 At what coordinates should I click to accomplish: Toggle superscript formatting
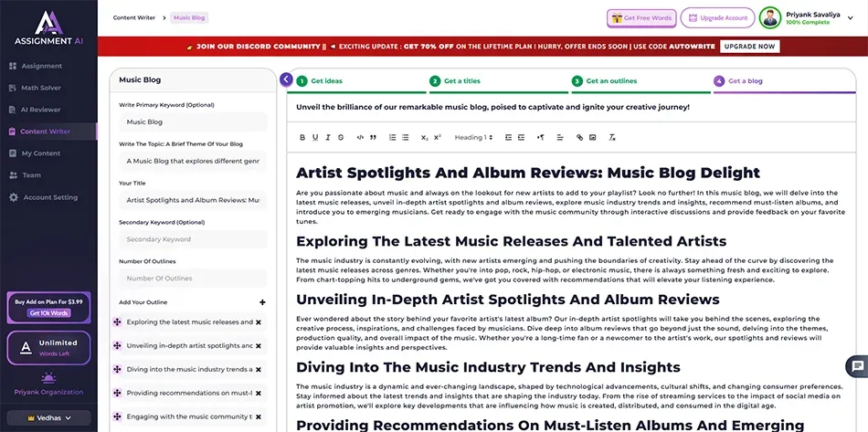click(x=438, y=137)
